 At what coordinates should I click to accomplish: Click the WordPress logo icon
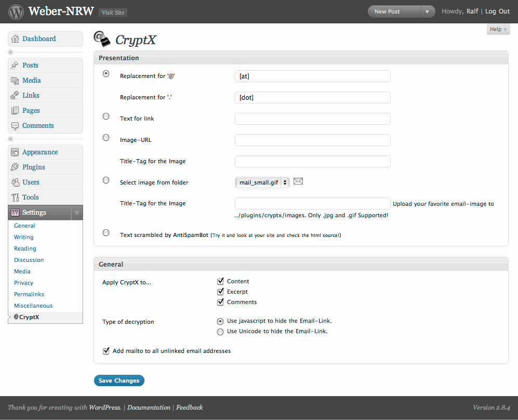tap(16, 11)
